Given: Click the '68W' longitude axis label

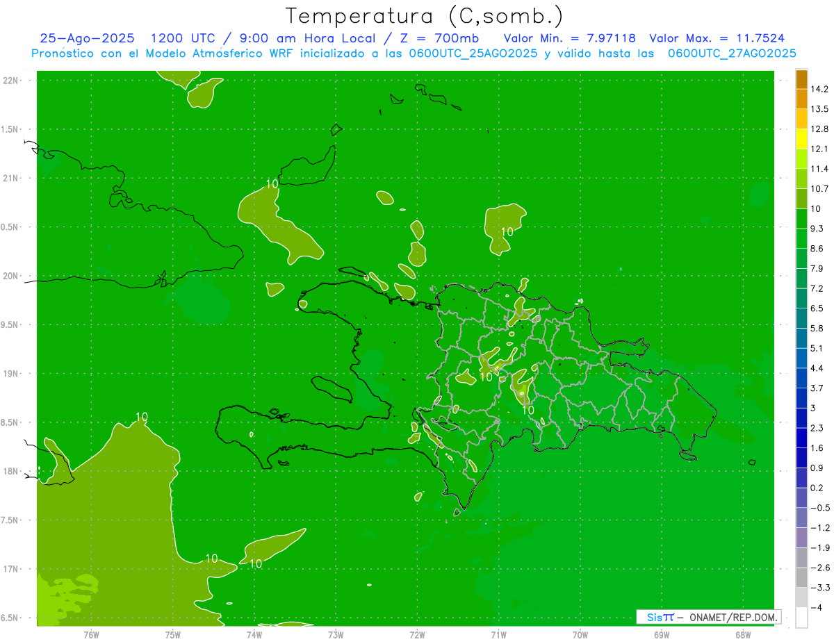Looking at the screenshot, I should coord(743,635).
